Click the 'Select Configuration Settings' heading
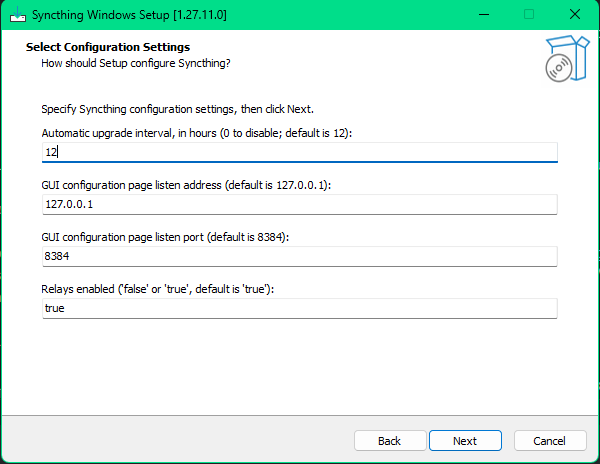Image resolution: width=600 pixels, height=464 pixels. (x=108, y=47)
